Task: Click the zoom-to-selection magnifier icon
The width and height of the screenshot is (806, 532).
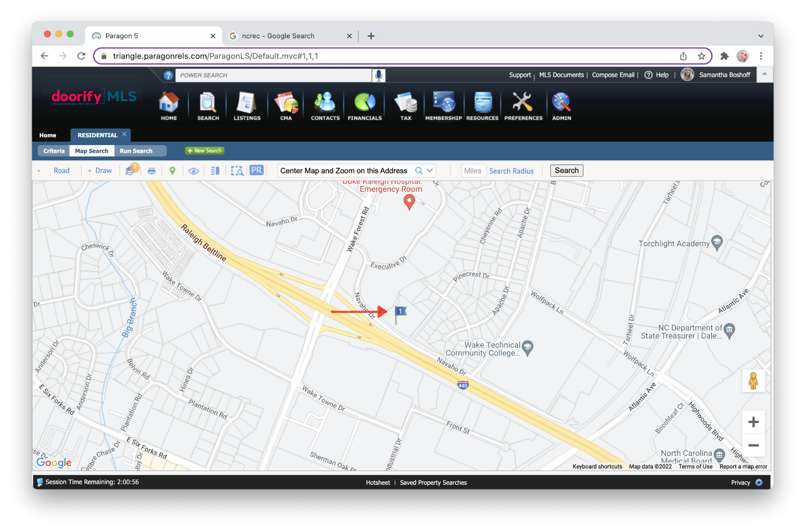Action: [x=237, y=171]
